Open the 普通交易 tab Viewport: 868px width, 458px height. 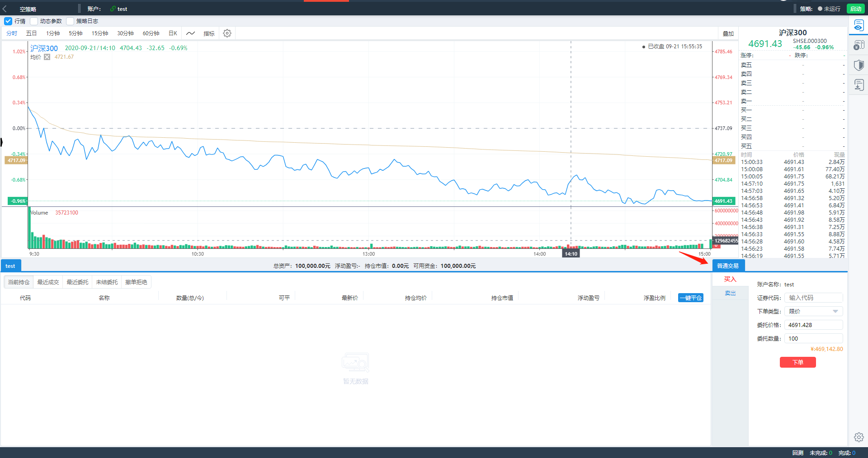[x=728, y=266]
